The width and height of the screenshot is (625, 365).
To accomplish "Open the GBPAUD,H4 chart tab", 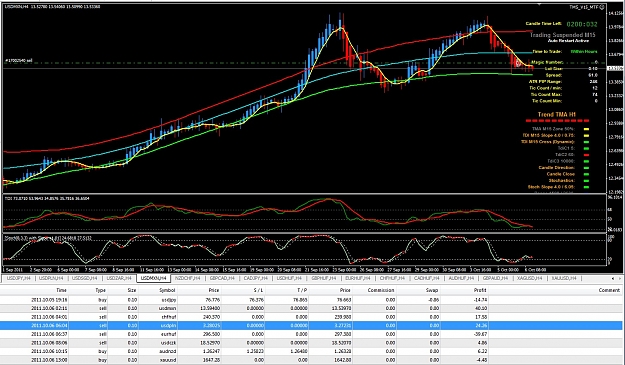I will click(495, 278).
